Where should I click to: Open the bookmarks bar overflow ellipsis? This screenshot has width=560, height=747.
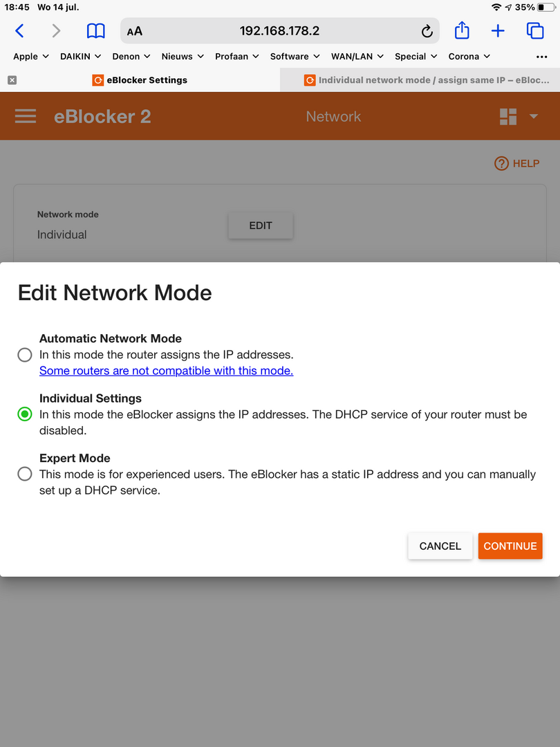pos(541,57)
